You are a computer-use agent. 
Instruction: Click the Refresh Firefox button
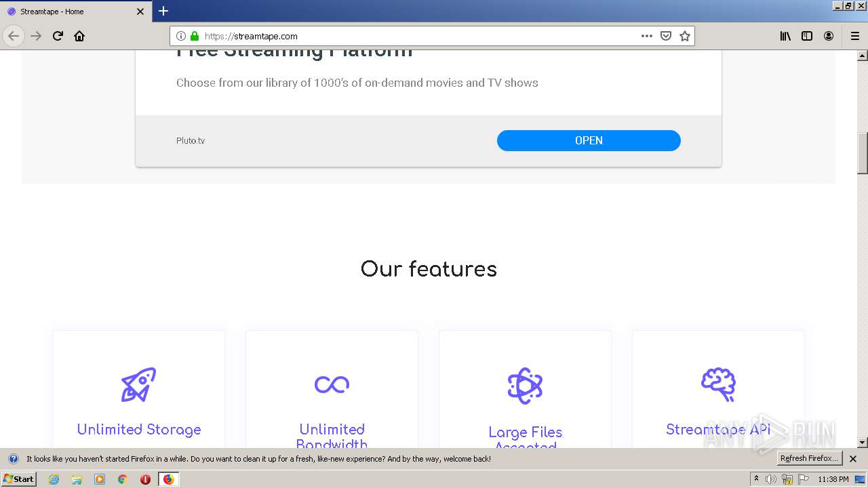809,459
